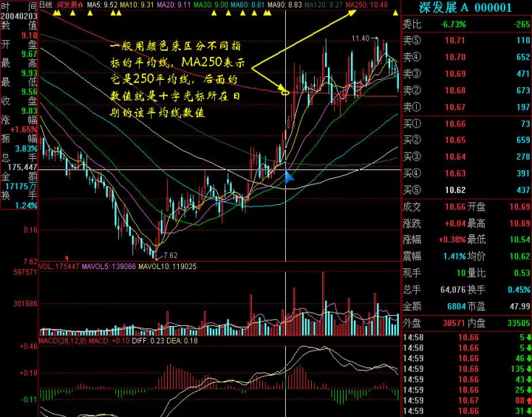This screenshot has height=417, width=532.
Task: Click the 买② volume 659
Action: pyautogui.click(x=523, y=140)
